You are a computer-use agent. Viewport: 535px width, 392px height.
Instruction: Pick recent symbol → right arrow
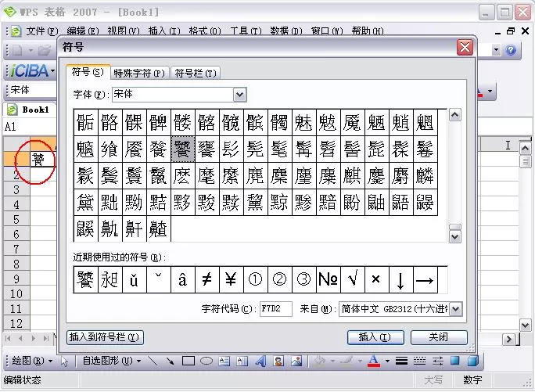425,280
